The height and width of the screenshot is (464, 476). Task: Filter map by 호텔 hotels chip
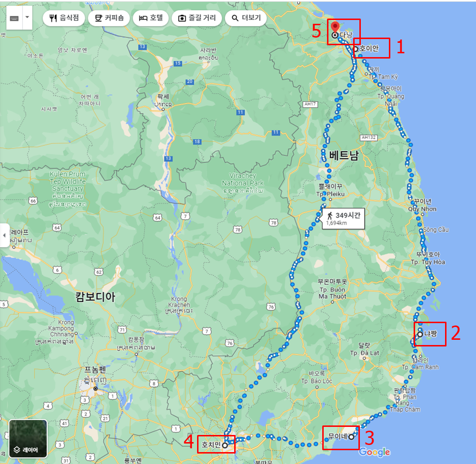click(151, 18)
